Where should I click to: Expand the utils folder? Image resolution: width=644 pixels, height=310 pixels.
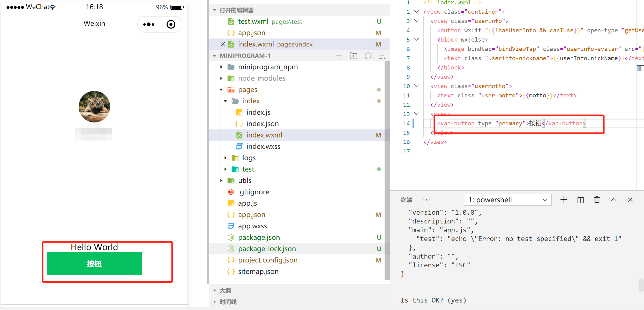[x=221, y=181]
